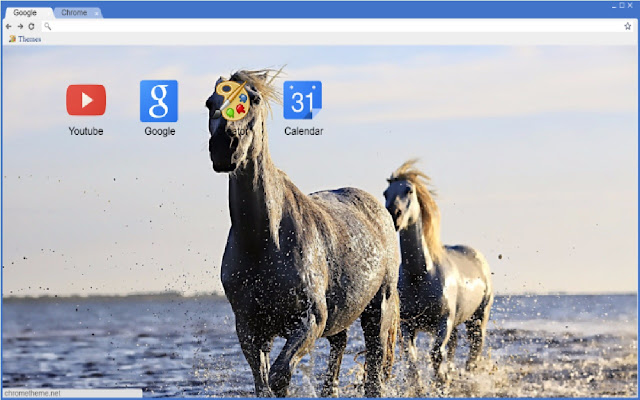Image resolution: width=640 pixels, height=400 pixels.
Task: Click the chrometheme.net status text
Action: click(x=33, y=393)
